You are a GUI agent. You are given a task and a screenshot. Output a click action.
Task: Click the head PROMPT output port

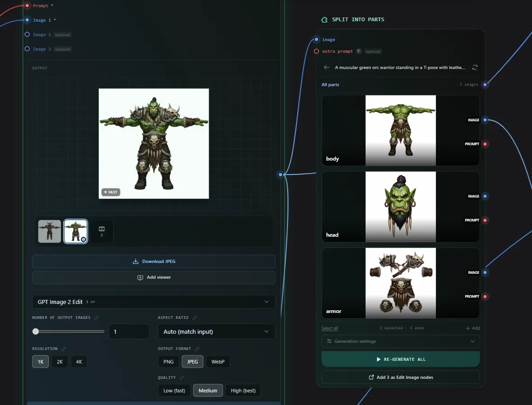485,221
